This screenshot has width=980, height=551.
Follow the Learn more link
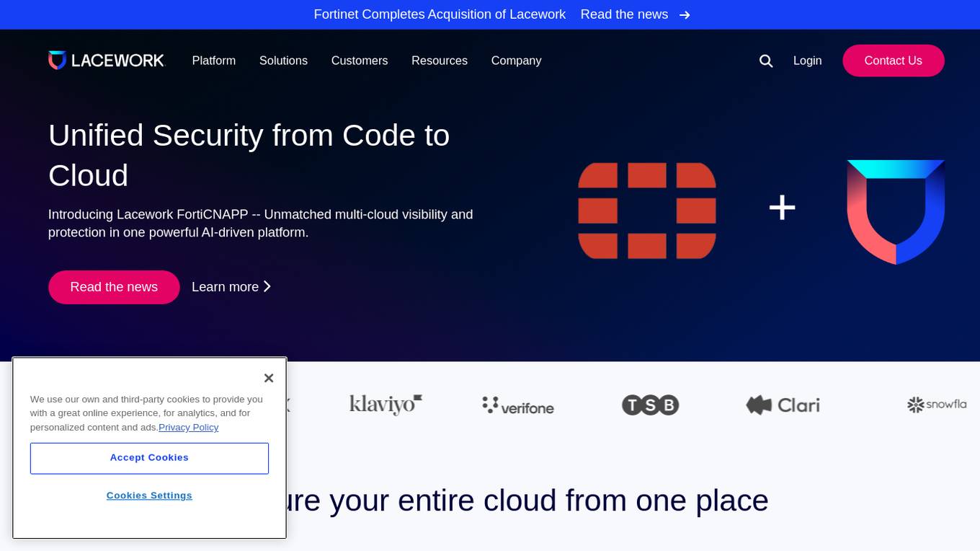coord(231,287)
